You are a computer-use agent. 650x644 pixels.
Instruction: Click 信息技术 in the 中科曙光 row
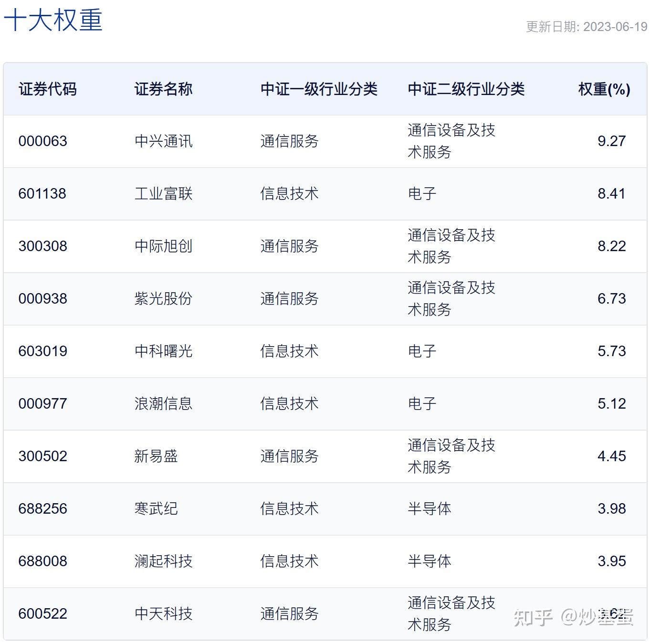(290, 351)
